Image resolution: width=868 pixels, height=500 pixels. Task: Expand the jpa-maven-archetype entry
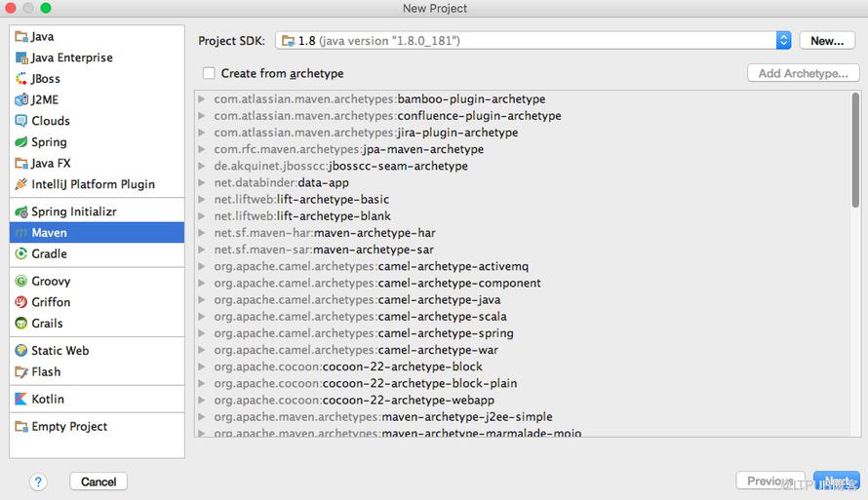point(202,149)
